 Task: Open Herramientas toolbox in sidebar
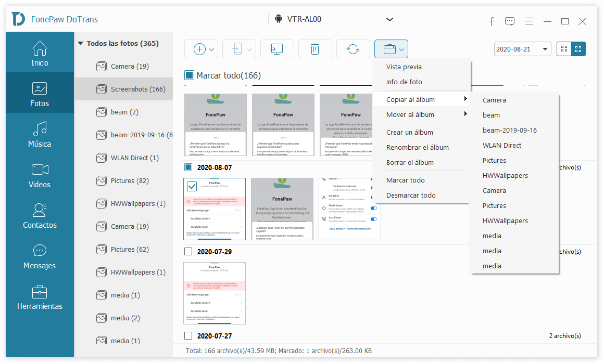point(40,296)
